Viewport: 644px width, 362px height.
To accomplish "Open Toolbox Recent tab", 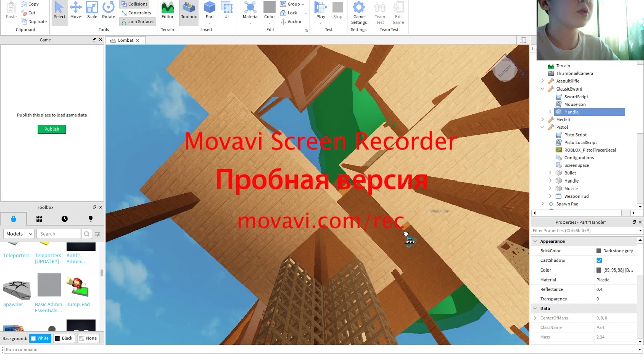I will click(64, 219).
